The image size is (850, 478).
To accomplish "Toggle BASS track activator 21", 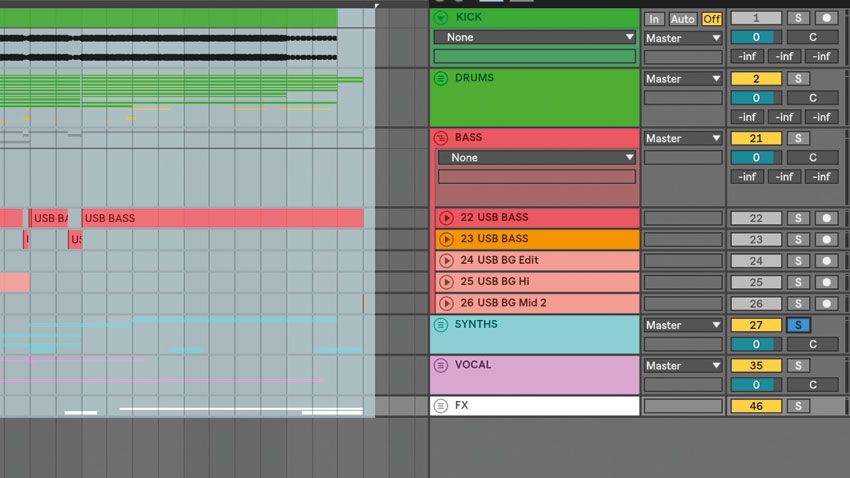I will click(x=756, y=138).
